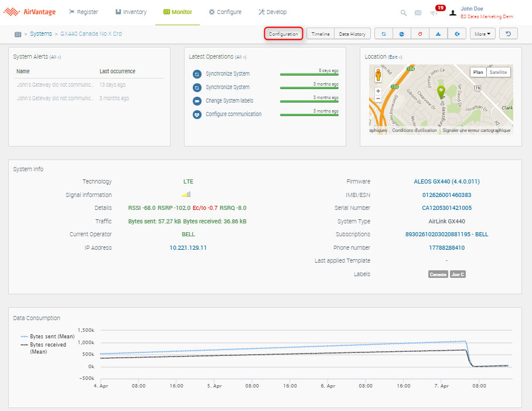This screenshot has height=411, width=532.
Task: Open the messages envelope icon
Action: (x=418, y=13)
